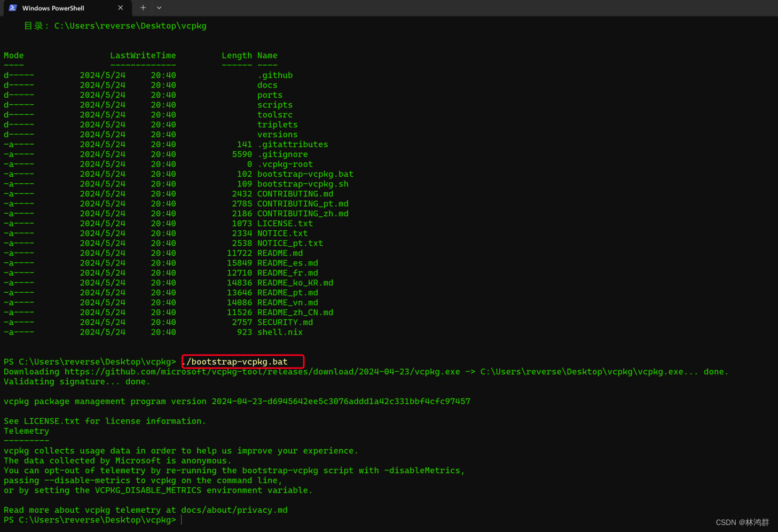Click the toolsrc directory name
The image size is (778, 532).
275,115
